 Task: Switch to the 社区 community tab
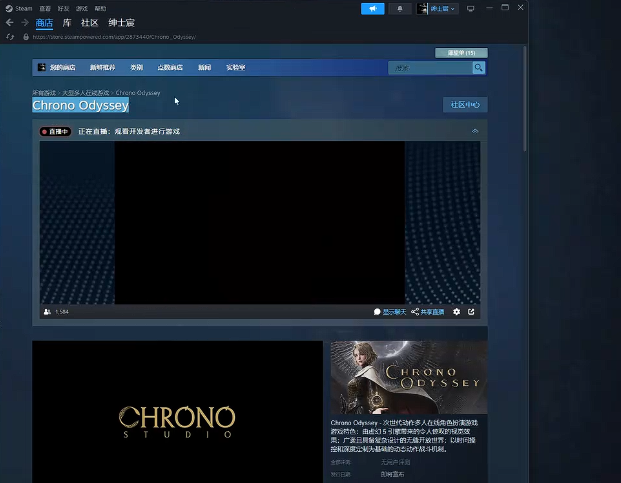(x=90, y=23)
